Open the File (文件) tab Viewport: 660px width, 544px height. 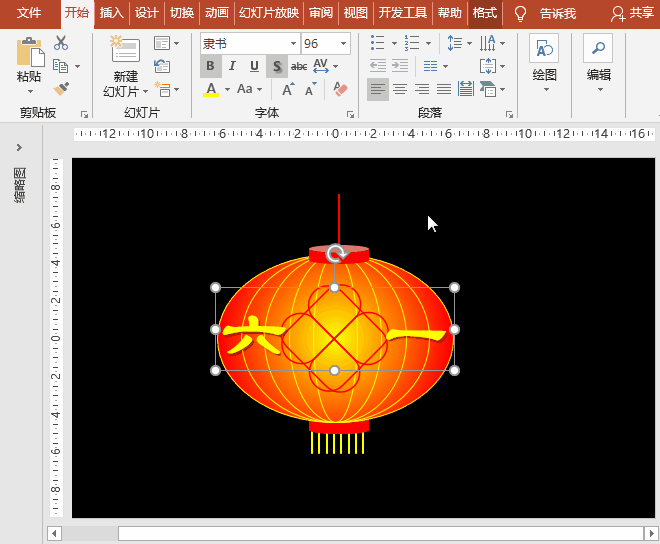(29, 13)
